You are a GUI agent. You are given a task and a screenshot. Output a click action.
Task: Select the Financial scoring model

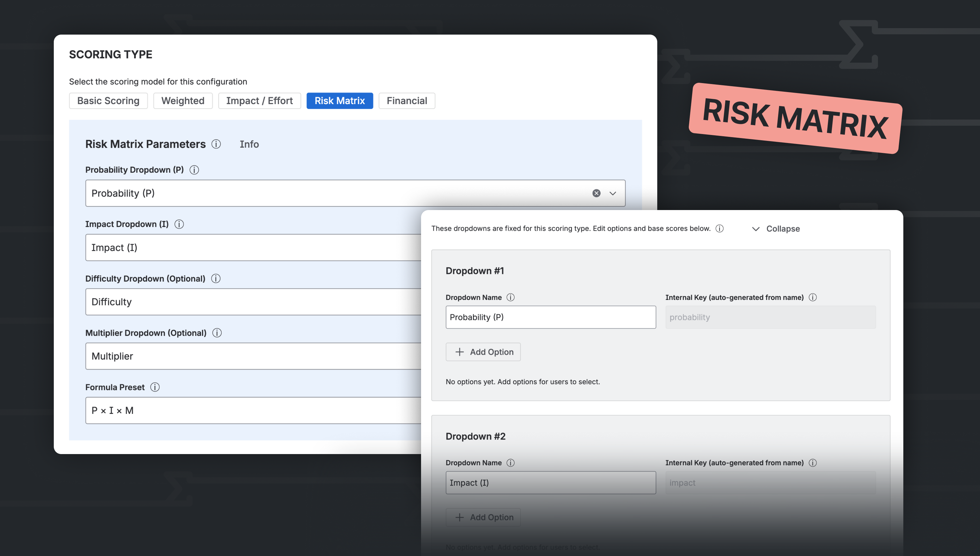[x=407, y=100]
